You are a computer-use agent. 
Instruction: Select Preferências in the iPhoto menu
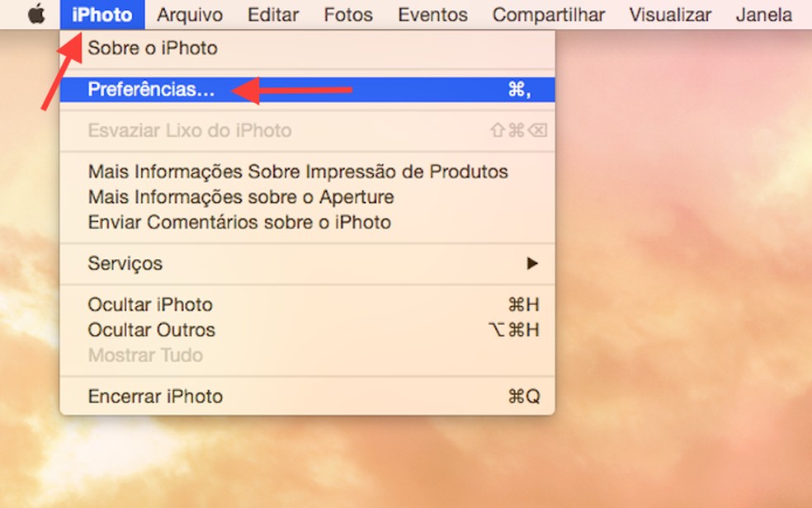click(149, 89)
